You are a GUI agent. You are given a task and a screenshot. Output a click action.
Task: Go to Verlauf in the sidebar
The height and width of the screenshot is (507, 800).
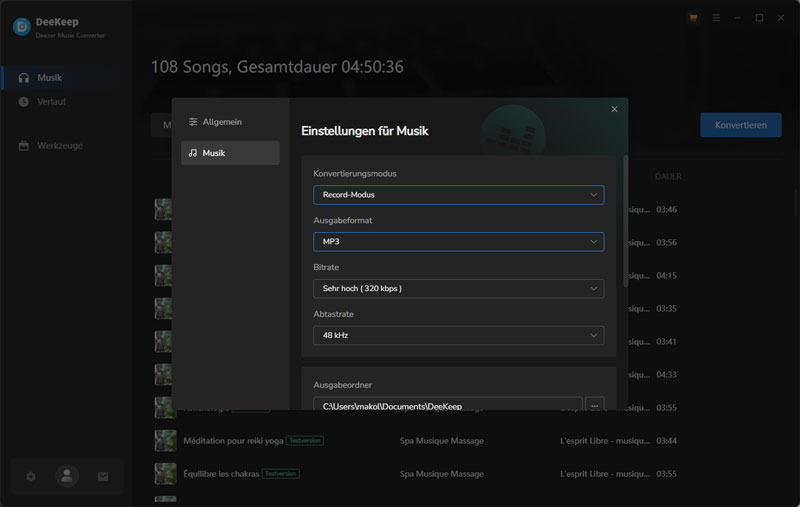click(x=52, y=102)
